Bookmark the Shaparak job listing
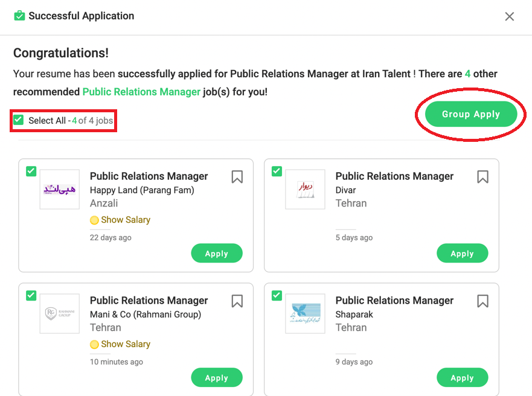Image resolution: width=532 pixels, height=396 pixels. click(x=482, y=301)
